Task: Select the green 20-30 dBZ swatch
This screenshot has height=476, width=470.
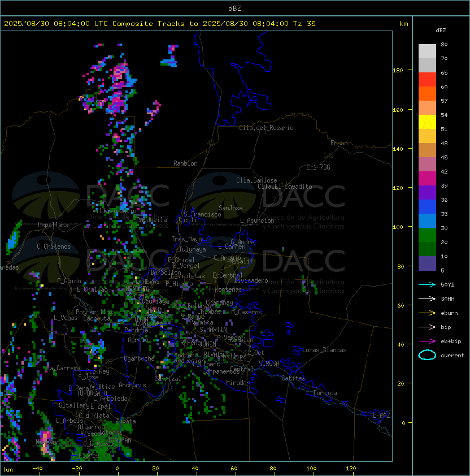Action: [427, 235]
